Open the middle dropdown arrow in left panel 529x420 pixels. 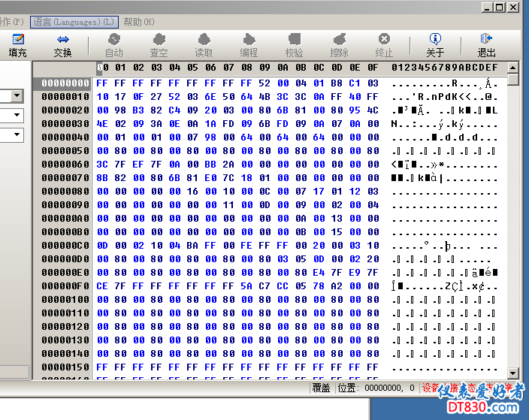(17, 116)
